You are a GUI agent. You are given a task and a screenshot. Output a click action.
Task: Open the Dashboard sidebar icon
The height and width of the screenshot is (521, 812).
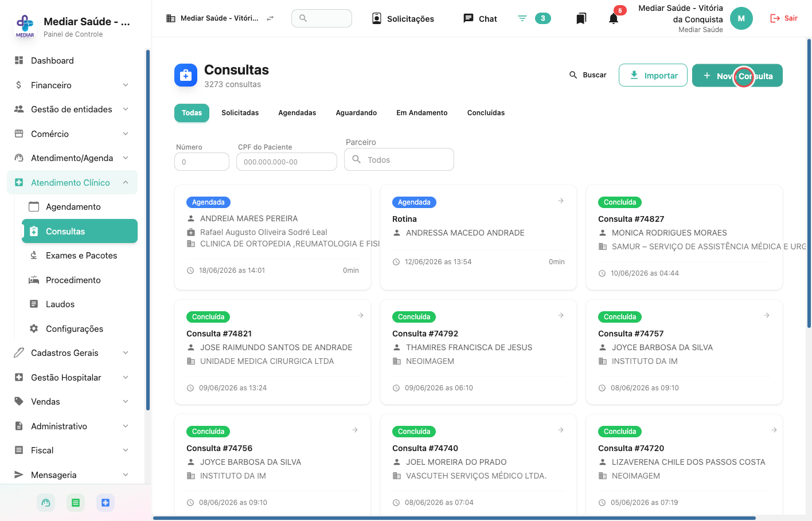click(x=19, y=60)
